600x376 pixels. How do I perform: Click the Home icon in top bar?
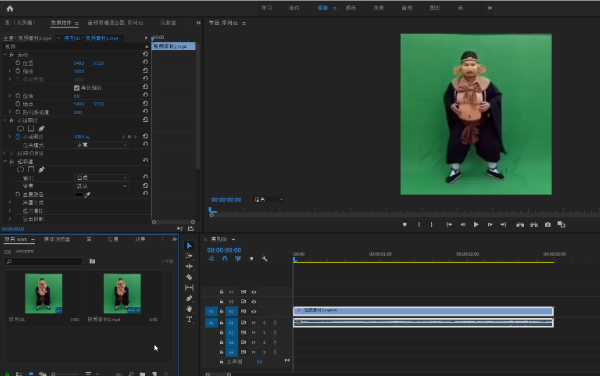tap(10, 8)
